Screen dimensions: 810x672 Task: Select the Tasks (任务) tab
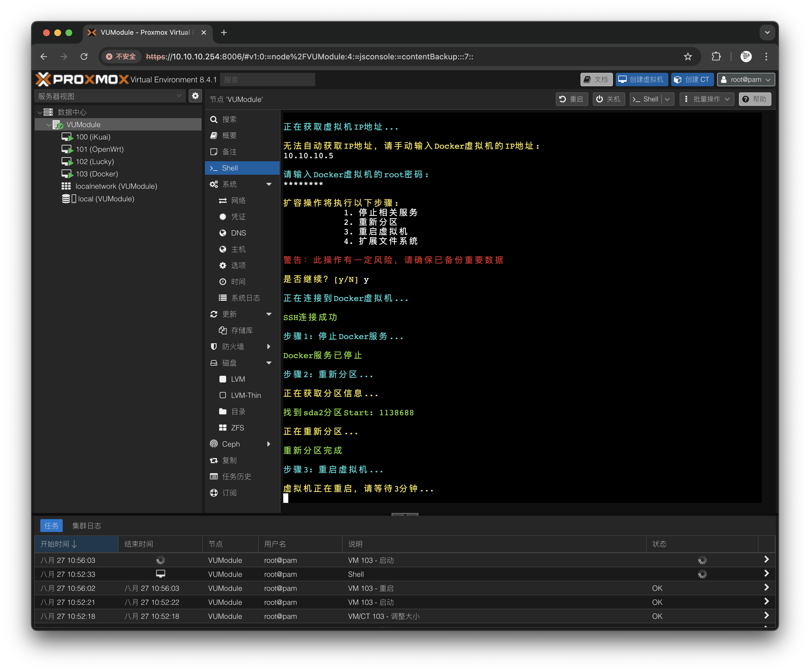point(51,526)
